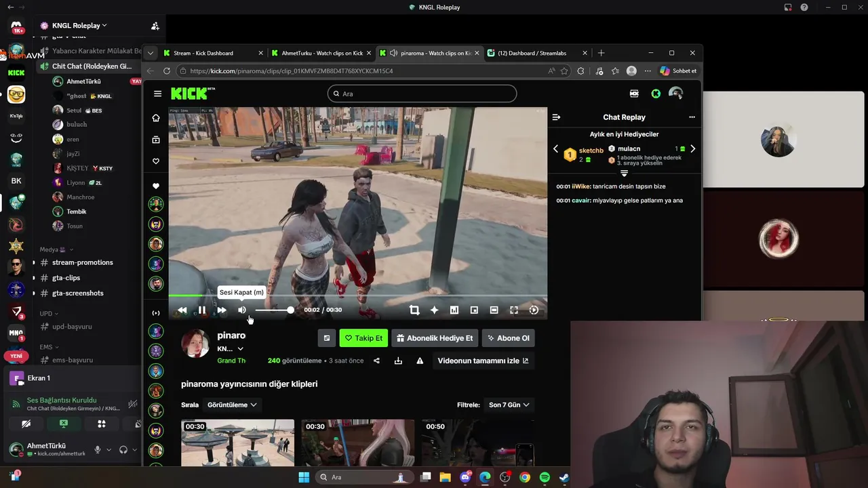Open the 00:50 clip thumbnail

pyautogui.click(x=477, y=443)
